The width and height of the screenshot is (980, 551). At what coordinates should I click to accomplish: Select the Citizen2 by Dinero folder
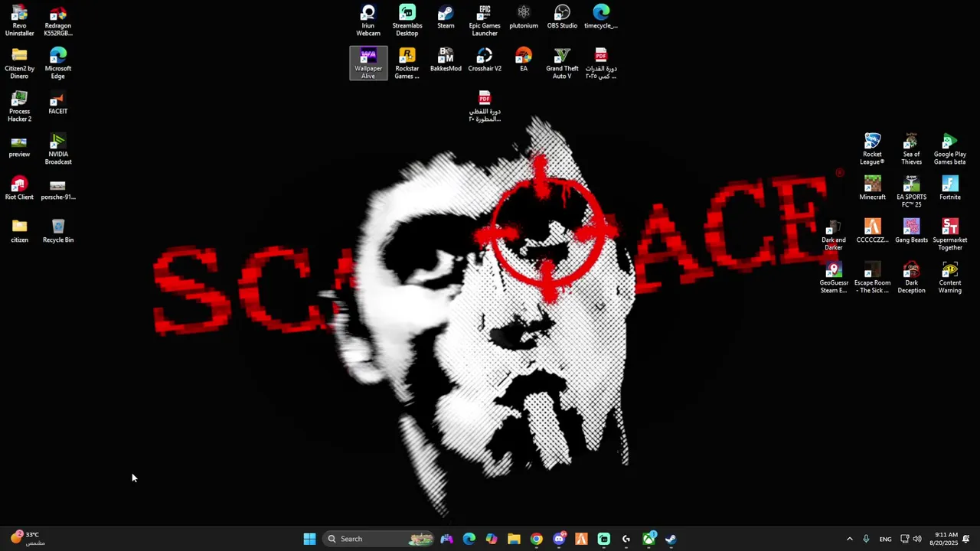(x=19, y=64)
